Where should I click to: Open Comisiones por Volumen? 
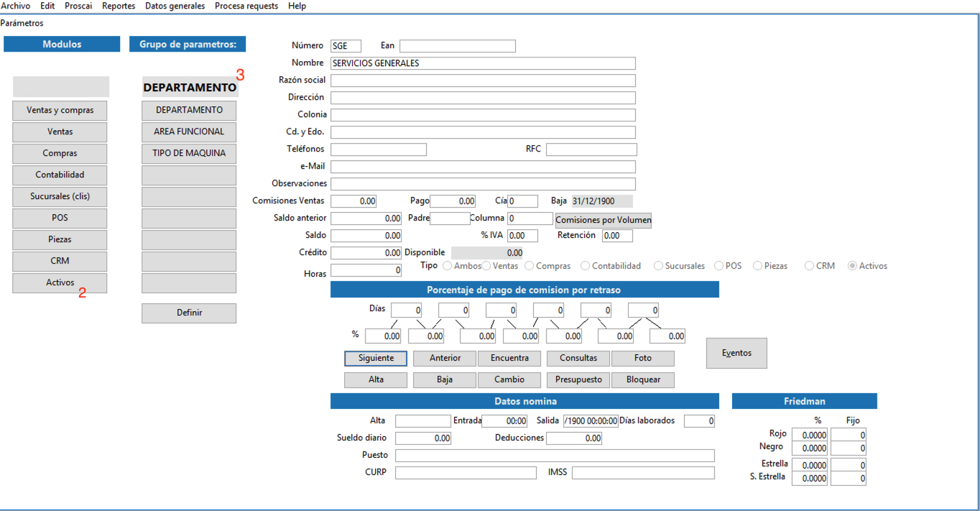pos(604,220)
